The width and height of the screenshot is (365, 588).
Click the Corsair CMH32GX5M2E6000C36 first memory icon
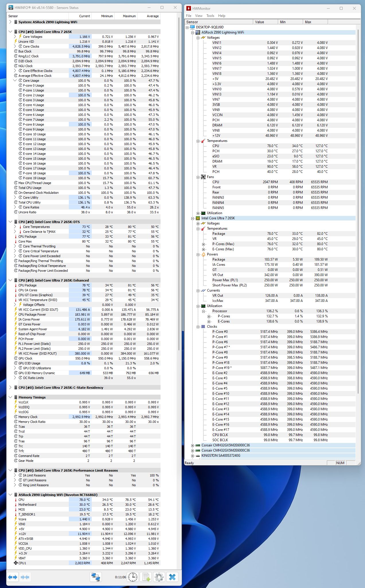point(198,445)
